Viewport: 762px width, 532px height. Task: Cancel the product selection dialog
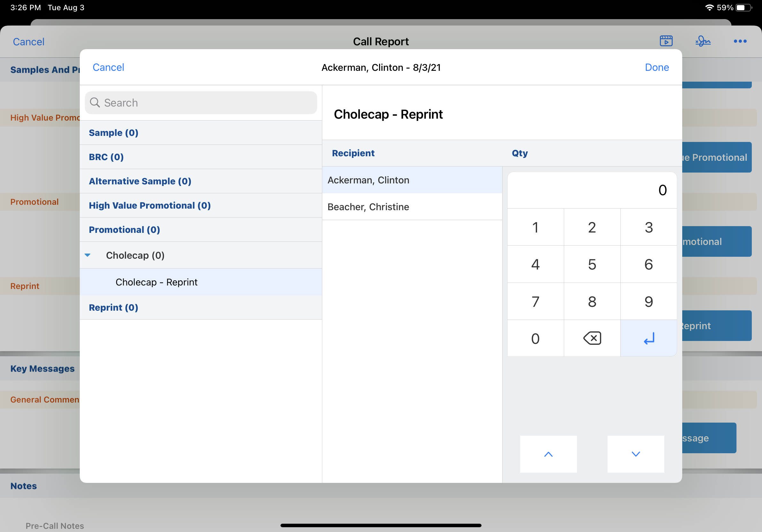[108, 67]
